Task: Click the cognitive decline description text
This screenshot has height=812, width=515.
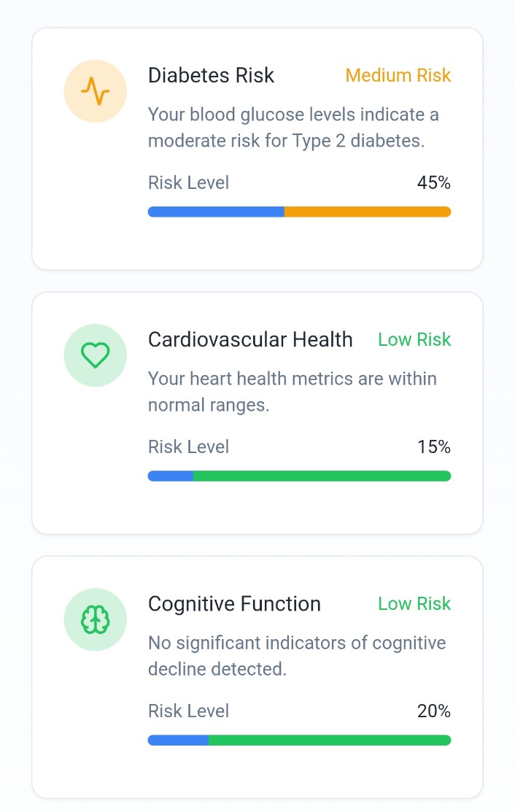Action: coord(297,656)
